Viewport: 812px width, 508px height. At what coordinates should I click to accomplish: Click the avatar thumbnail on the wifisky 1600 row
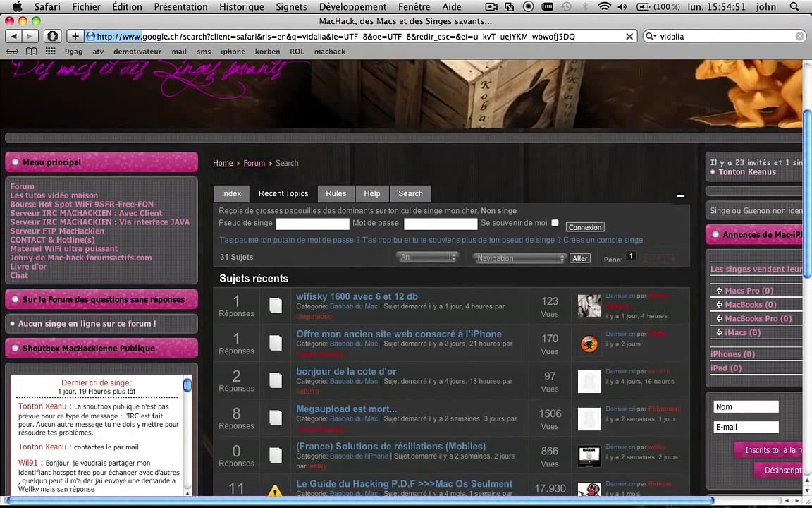click(x=589, y=306)
